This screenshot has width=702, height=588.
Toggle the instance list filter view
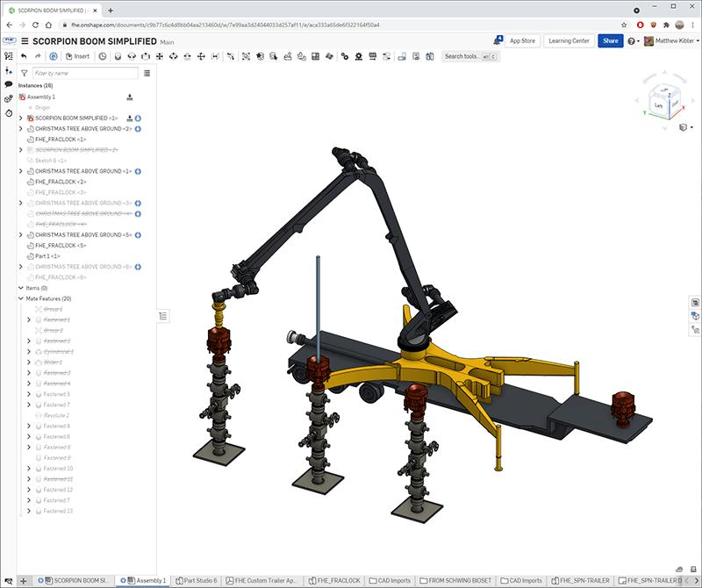[x=147, y=72]
